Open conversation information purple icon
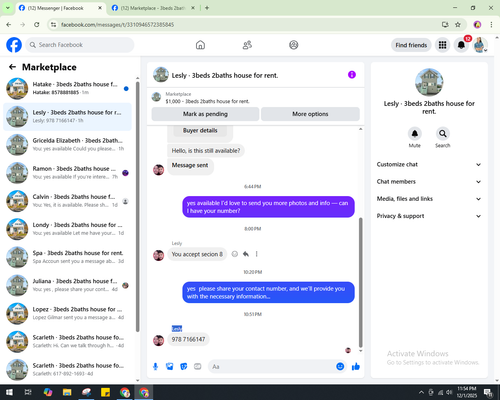 coord(352,75)
